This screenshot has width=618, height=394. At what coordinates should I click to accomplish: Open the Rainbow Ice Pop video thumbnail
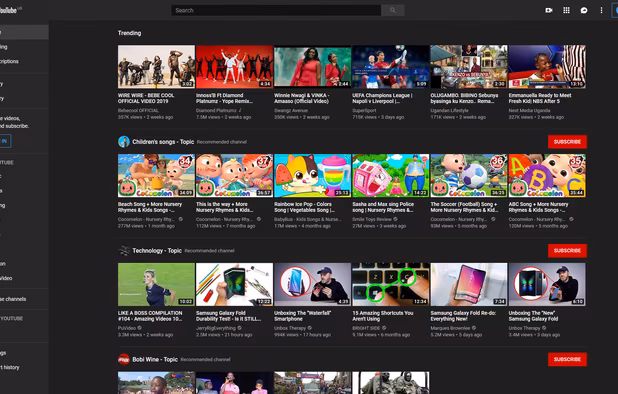coord(313,175)
